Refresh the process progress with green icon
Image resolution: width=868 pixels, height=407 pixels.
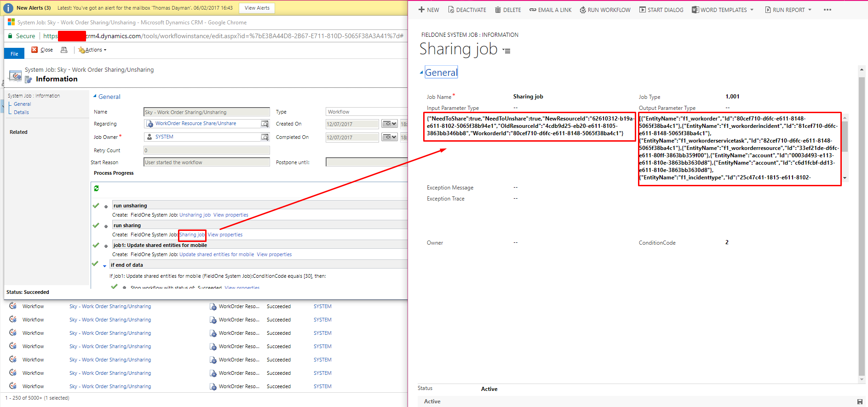(96, 188)
